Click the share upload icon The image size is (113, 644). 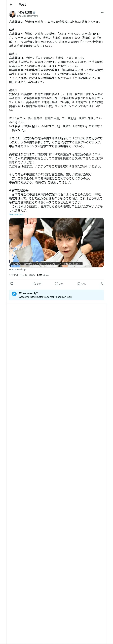tap(101, 284)
